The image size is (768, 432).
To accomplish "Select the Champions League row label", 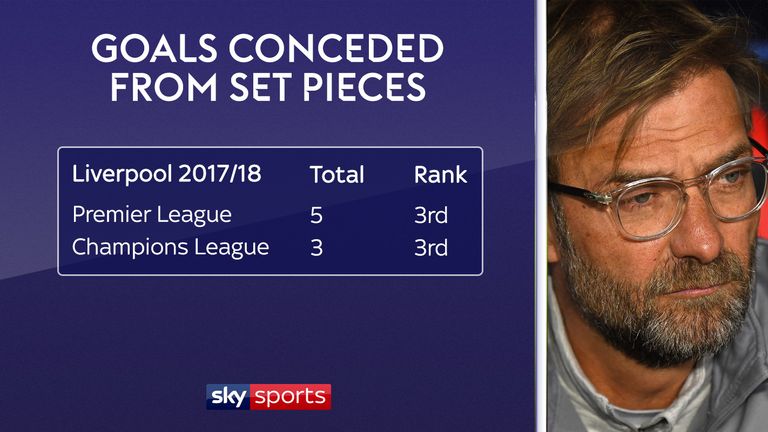I will (x=170, y=247).
